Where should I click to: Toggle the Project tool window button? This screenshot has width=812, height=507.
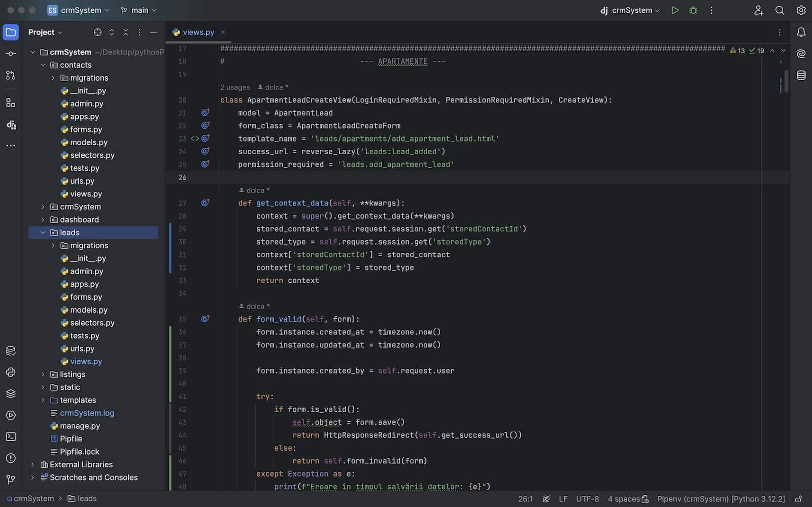11,32
